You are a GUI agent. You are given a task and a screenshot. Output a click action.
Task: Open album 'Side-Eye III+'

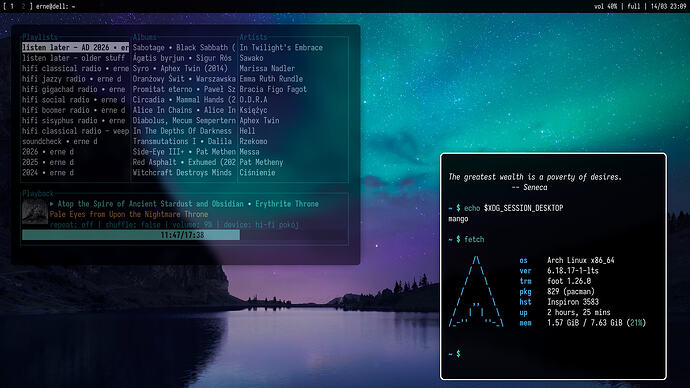(x=184, y=152)
